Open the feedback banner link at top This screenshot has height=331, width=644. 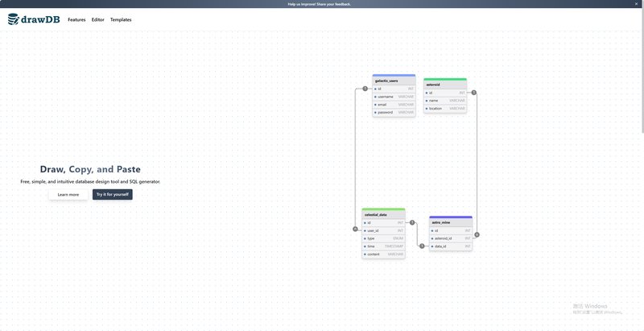(319, 4)
